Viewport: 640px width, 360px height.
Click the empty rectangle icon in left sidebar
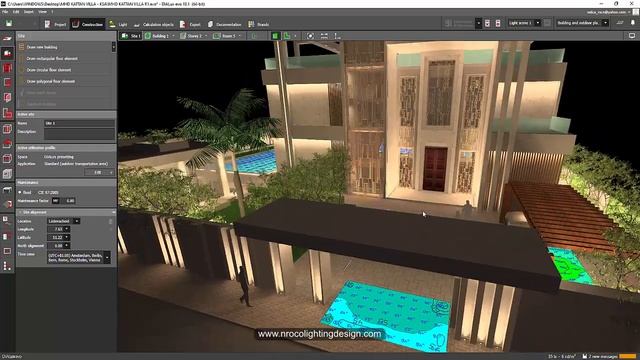(7, 251)
